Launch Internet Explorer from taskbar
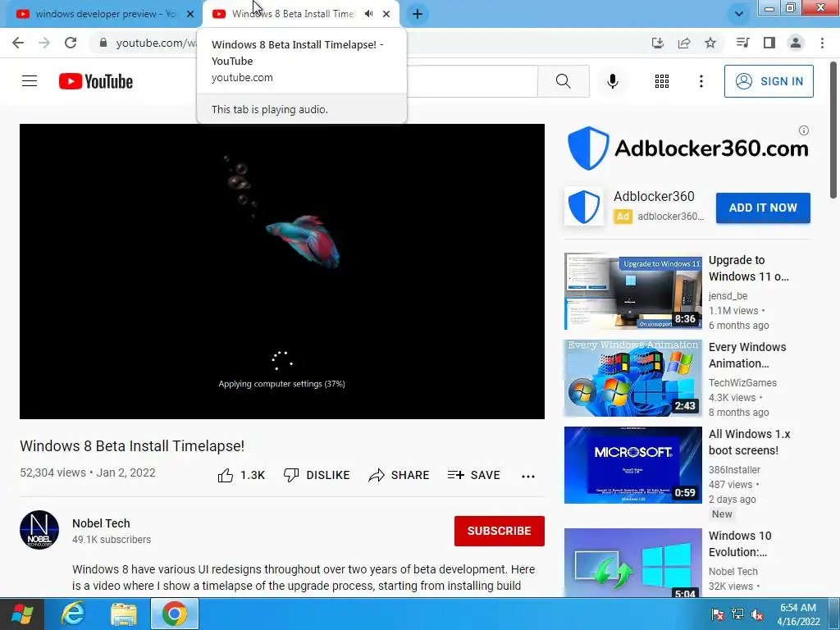 point(73,614)
